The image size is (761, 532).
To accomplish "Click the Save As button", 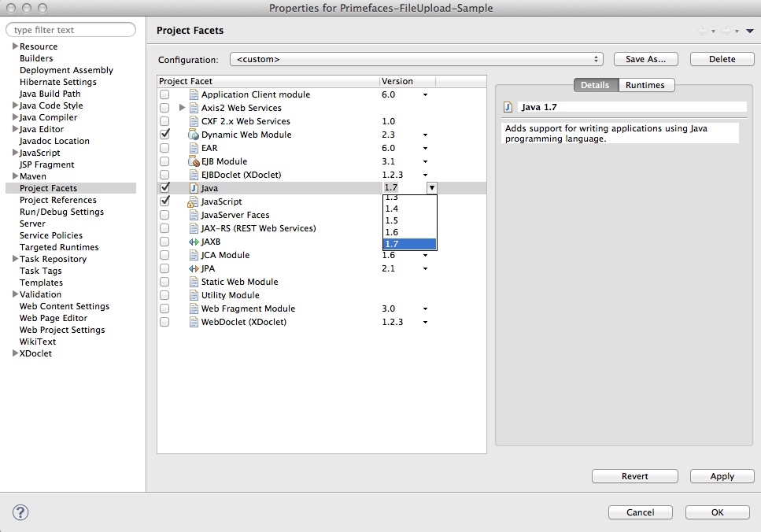I will pyautogui.click(x=645, y=58).
